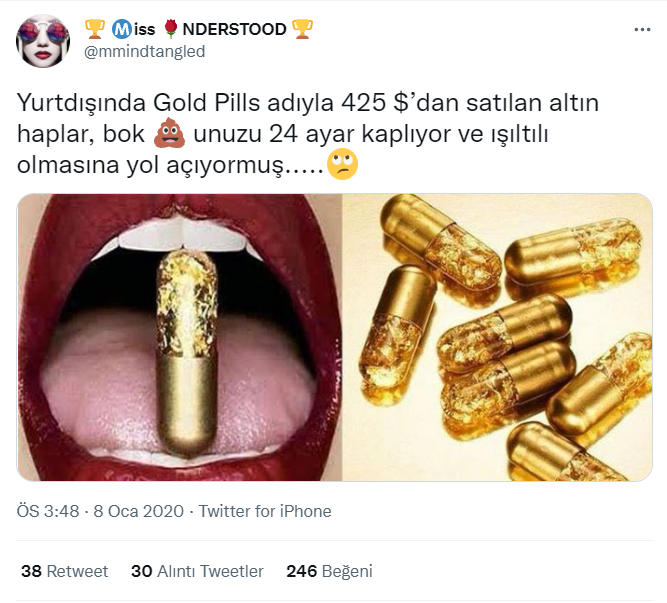The image size is (667, 603).
Task: View the 246 Beğeni likes list
Action: coord(329,571)
